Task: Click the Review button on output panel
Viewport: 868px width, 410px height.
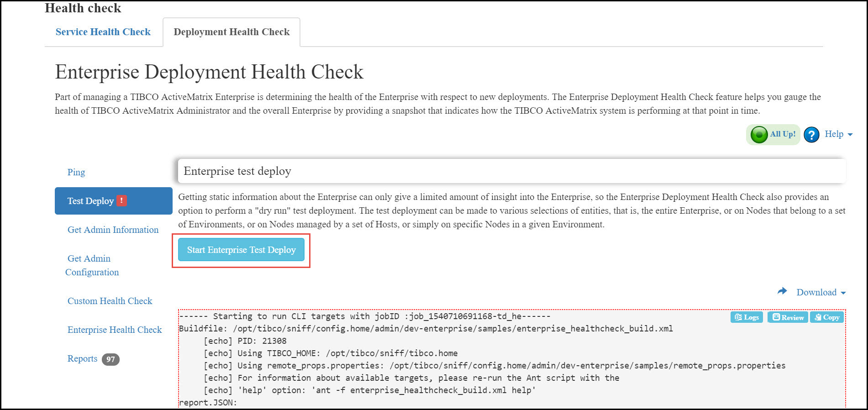Action: tap(788, 317)
